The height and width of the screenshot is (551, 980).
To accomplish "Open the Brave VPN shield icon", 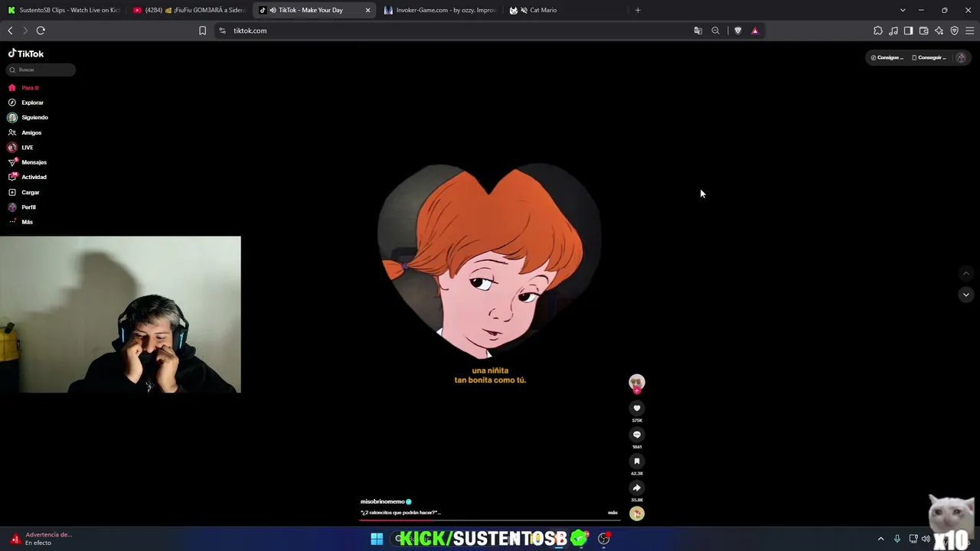I will point(954,31).
